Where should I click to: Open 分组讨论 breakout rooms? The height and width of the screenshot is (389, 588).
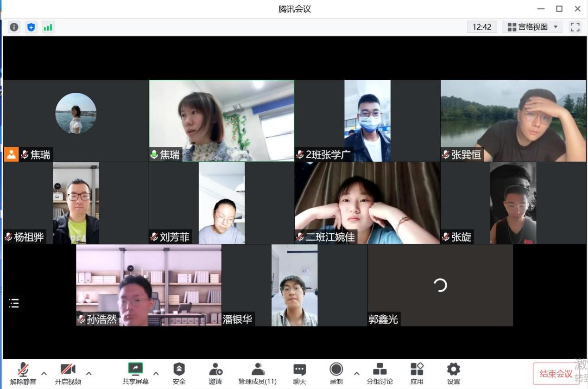(x=379, y=373)
